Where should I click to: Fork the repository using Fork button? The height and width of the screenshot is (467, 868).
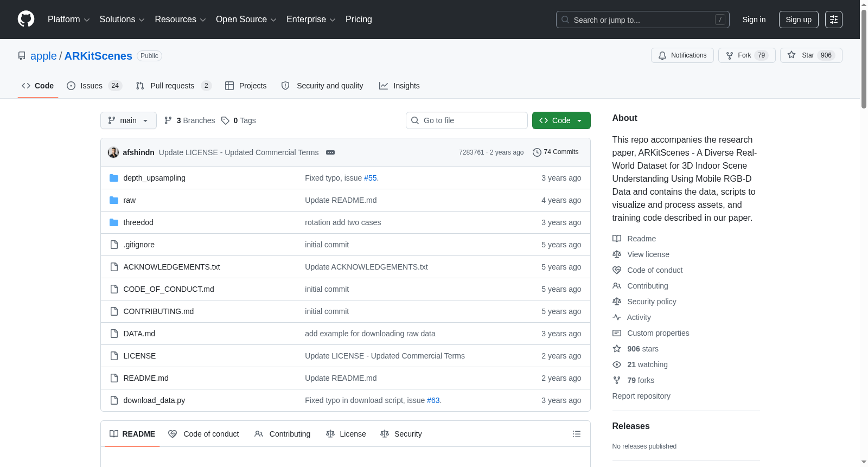747,55
